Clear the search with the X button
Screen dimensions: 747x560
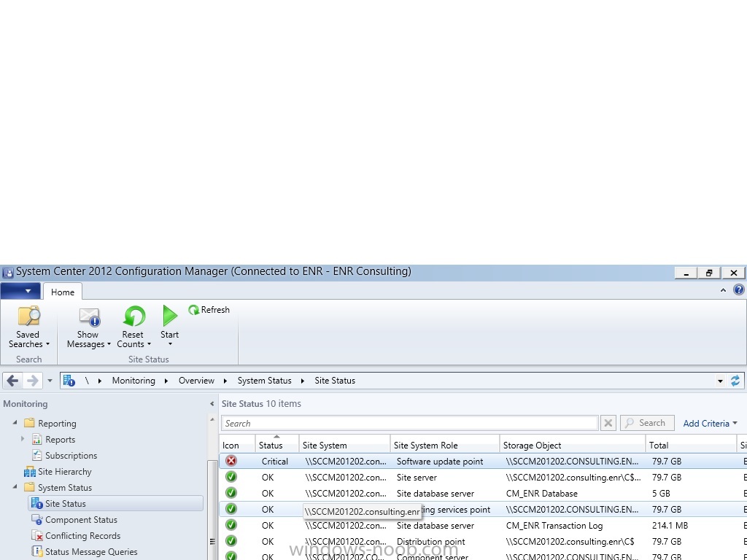pos(608,424)
